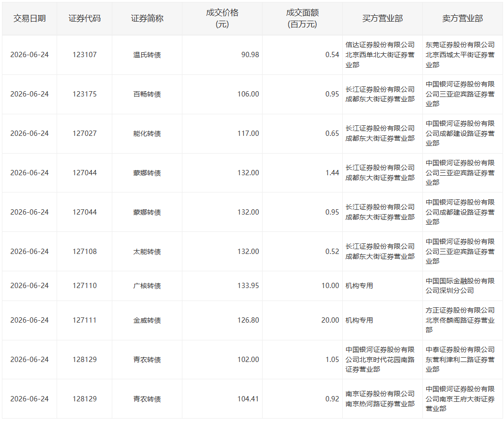The width and height of the screenshot is (504, 422).
Task: Select seller 中国银河证券南京王府大街证券营业部
Action: coord(460,399)
